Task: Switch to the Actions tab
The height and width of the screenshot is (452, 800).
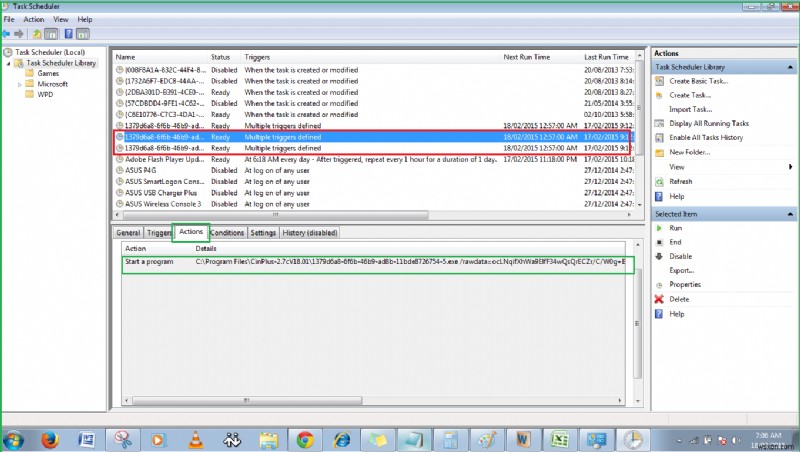Action: (191, 232)
